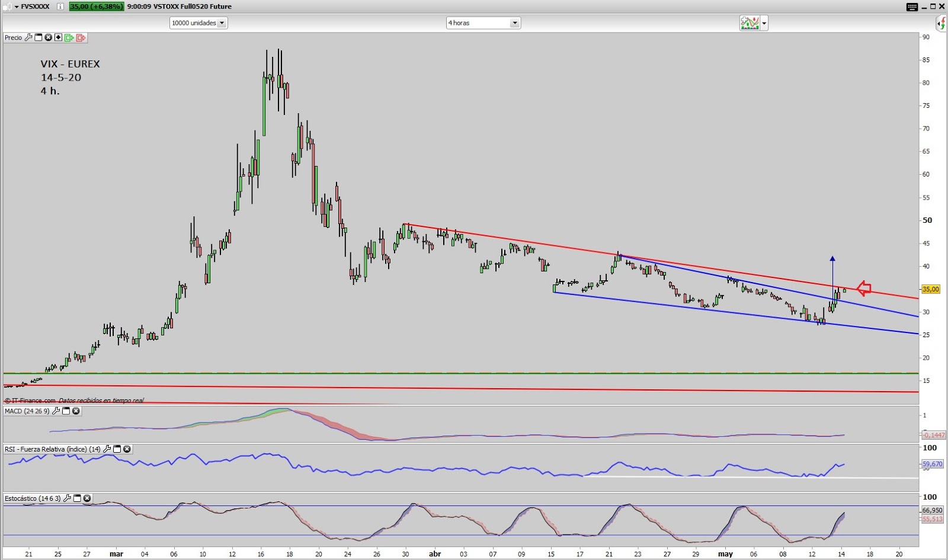The height and width of the screenshot is (560, 948).
Task: Expand the indicator button dropdown arrow
Action: point(764,24)
